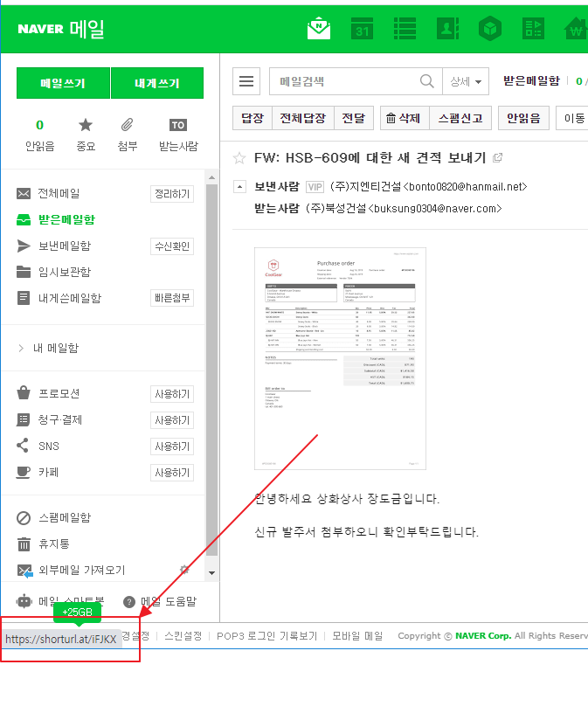Mark mail as 안읽음 unread

coord(523,119)
